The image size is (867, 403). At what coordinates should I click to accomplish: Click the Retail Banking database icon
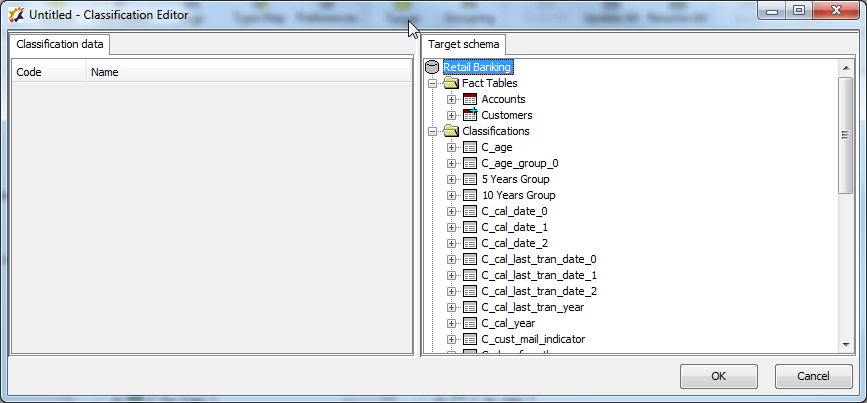point(433,67)
